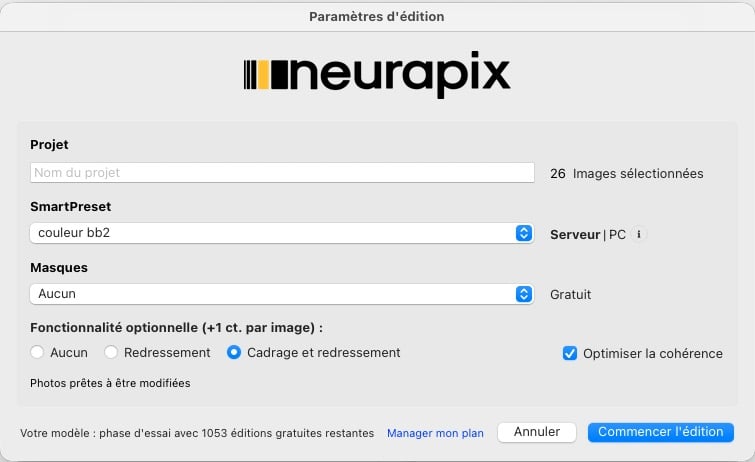Click the Masques heading
Screen dimensions: 755x462
click(59, 267)
